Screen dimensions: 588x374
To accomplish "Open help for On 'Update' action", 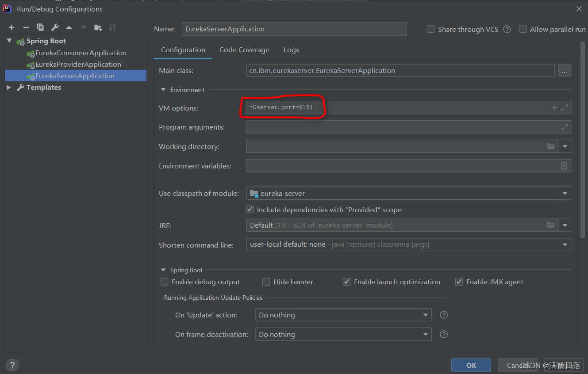I will pyautogui.click(x=444, y=315).
